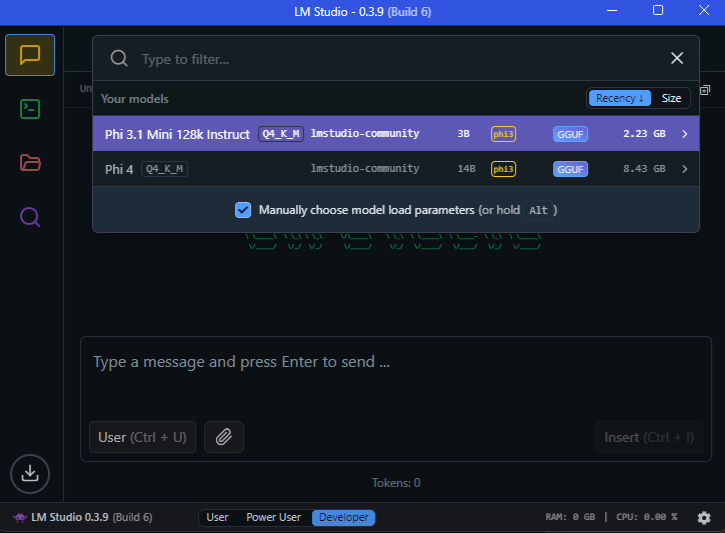Click the LM Studio logo in the status bar
Screen dimensions: 725x533
(x=20, y=517)
